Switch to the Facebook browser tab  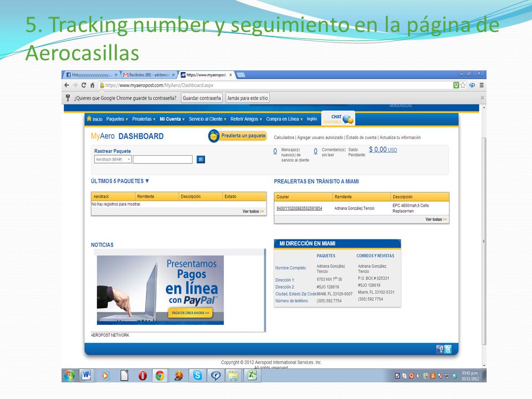click(x=91, y=75)
